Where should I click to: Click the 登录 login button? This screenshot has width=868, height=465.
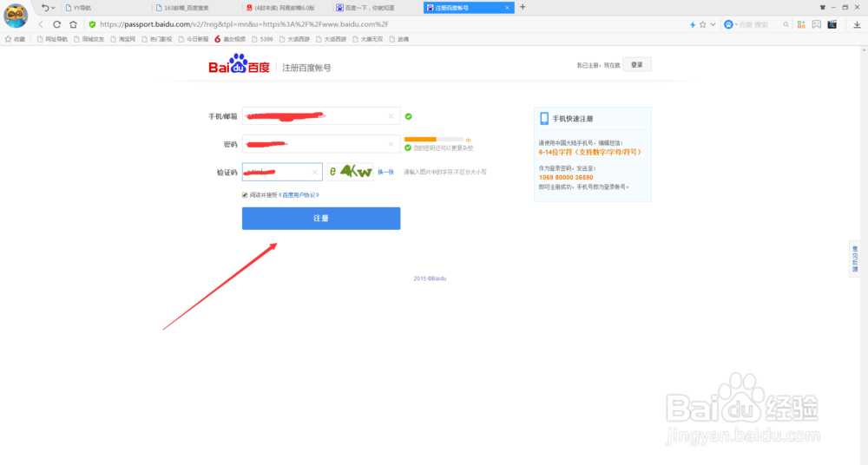(636, 65)
